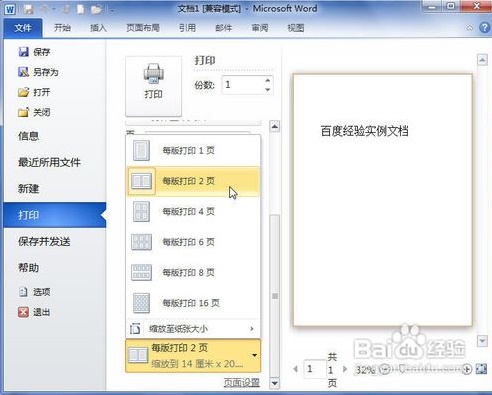Minimize the ribbon with the caret arrow
This screenshot has width=492, height=395.
click(x=469, y=28)
